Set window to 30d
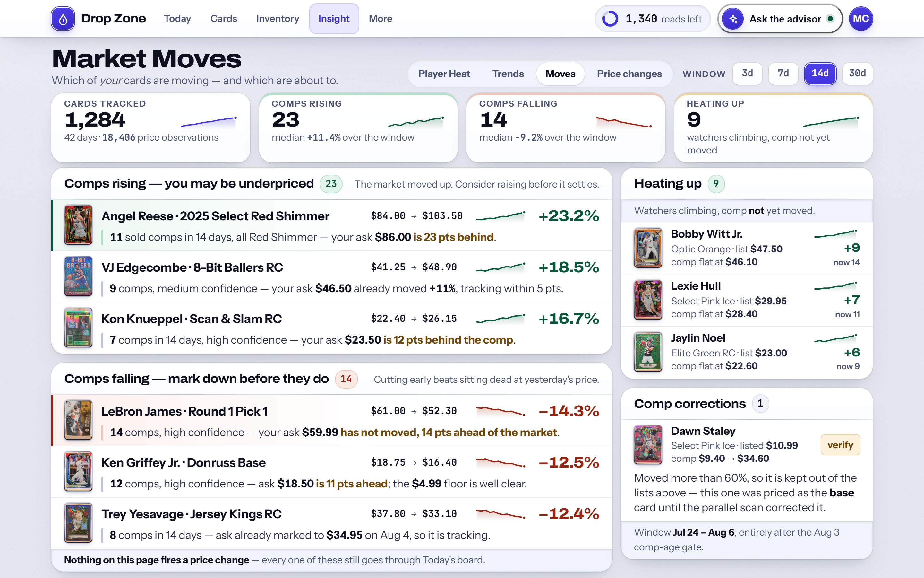The image size is (924, 578). pyautogui.click(x=857, y=74)
